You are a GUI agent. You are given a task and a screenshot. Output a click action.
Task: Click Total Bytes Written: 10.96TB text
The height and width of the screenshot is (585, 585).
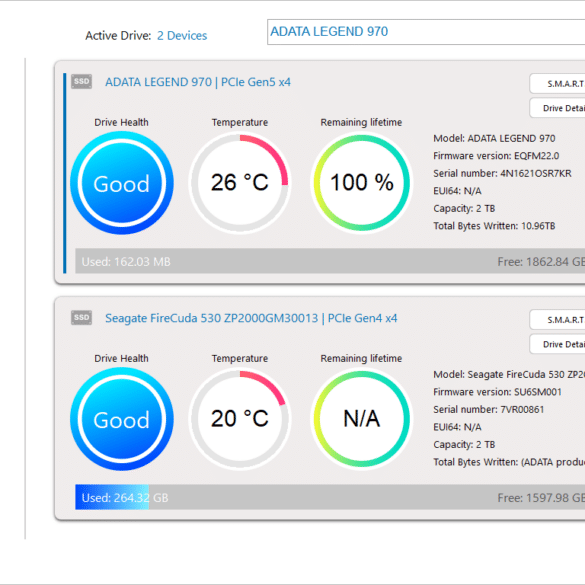494,226
